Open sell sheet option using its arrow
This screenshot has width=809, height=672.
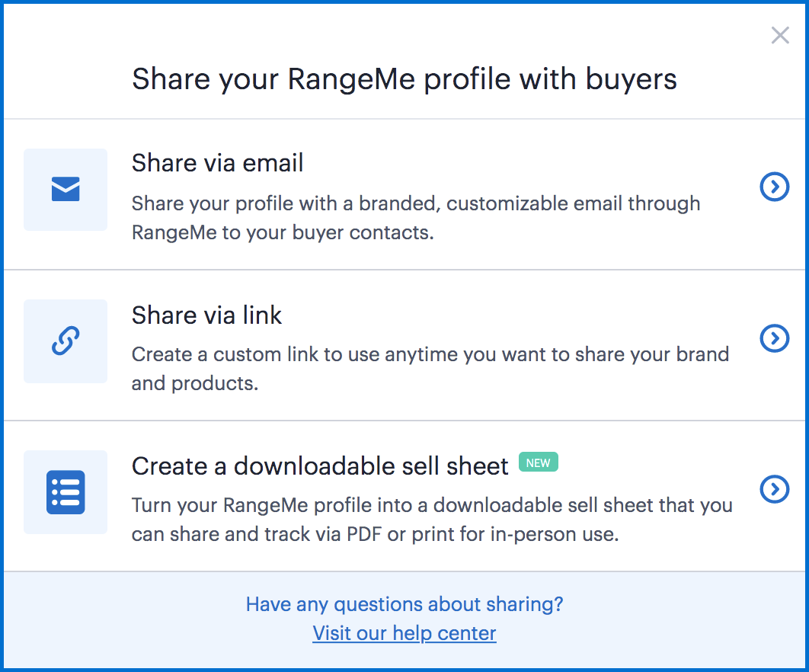click(x=775, y=489)
